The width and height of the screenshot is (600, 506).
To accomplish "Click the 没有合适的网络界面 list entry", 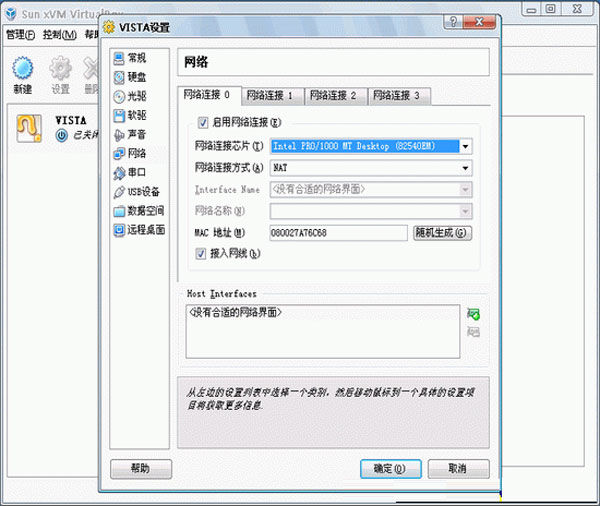I will click(x=236, y=313).
